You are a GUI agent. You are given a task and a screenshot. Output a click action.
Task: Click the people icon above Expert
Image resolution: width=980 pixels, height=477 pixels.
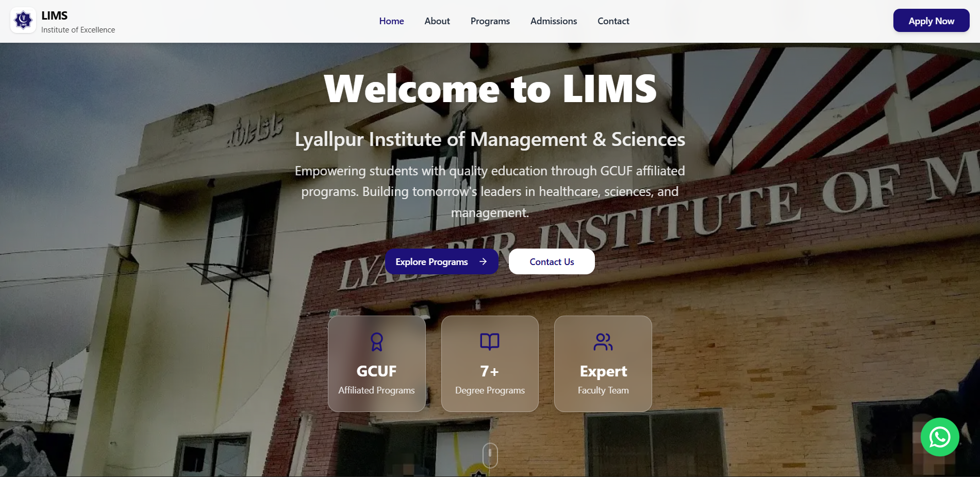tap(603, 342)
